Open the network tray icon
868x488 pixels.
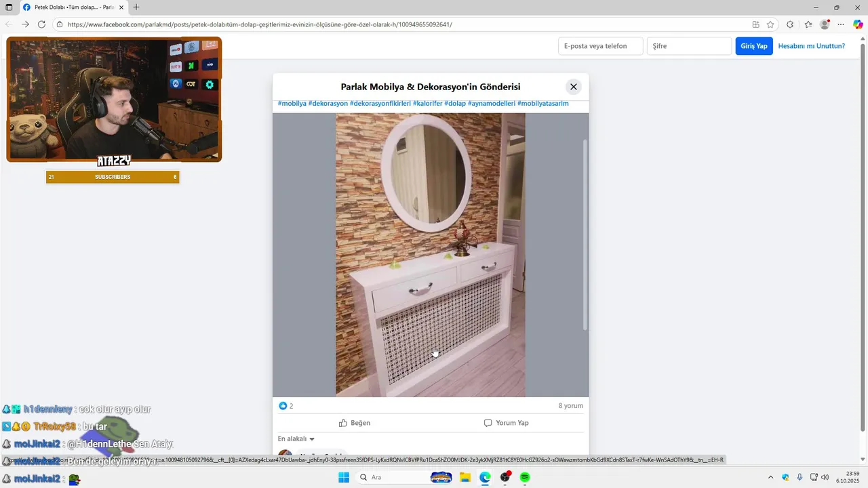pos(814,477)
